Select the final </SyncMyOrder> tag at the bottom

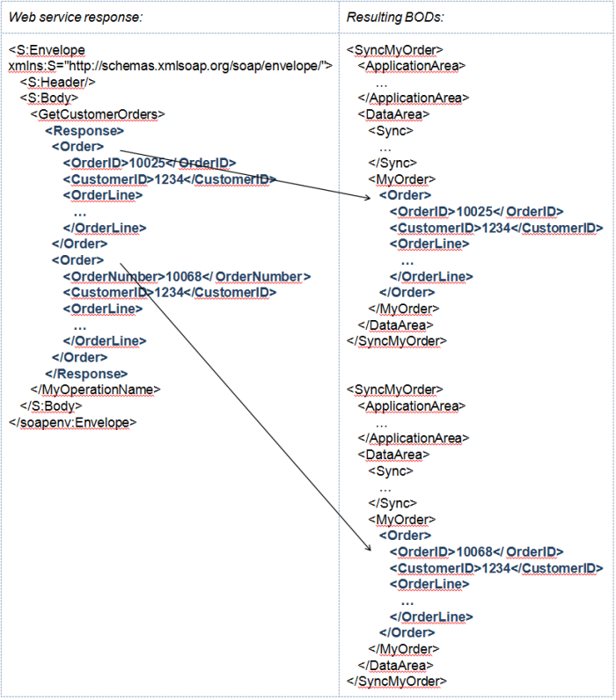point(397,681)
